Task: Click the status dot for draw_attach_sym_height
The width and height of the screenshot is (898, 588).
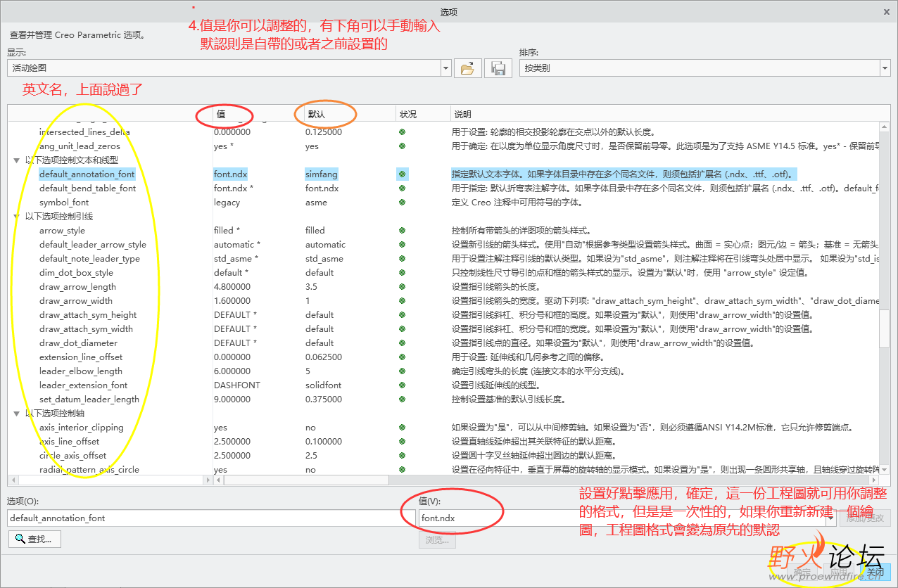Action: tap(402, 315)
